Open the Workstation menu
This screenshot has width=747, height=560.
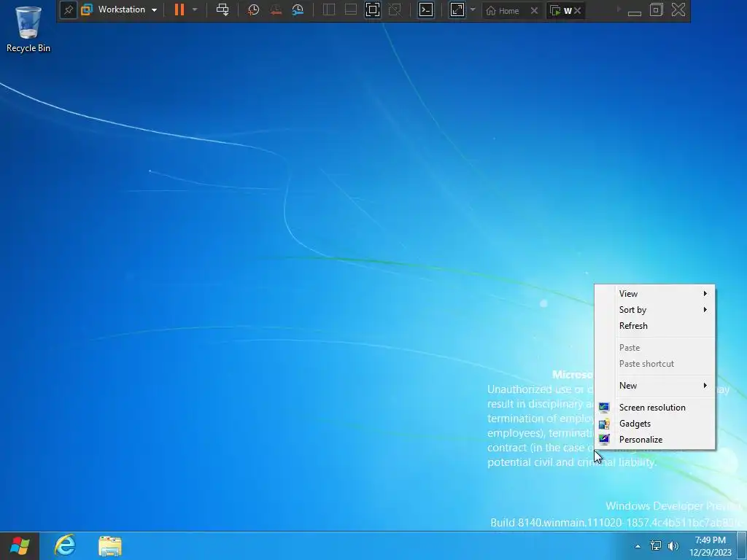point(119,9)
